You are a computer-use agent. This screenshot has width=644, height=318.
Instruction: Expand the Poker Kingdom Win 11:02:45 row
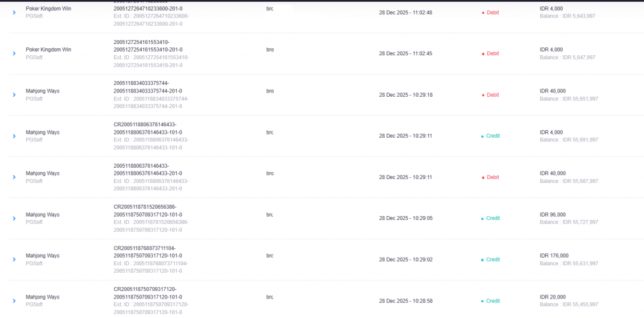click(x=14, y=53)
